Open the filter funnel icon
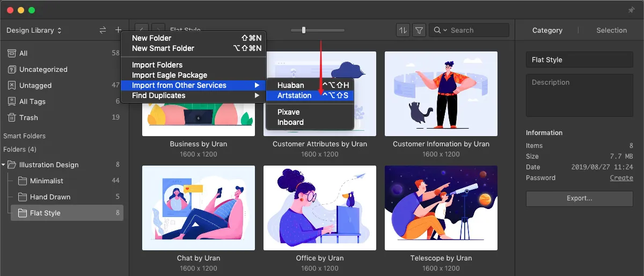The height and width of the screenshot is (276, 644). [419, 31]
